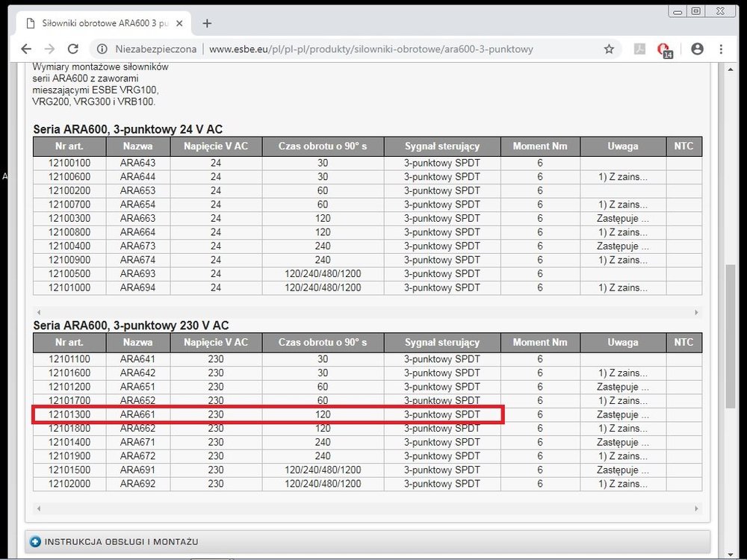This screenshot has width=747, height=560.
Task: Click the address bar URL
Action: [371, 49]
